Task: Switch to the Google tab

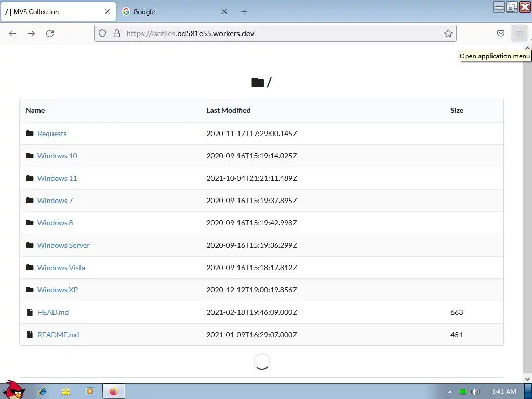Action: (x=175, y=11)
